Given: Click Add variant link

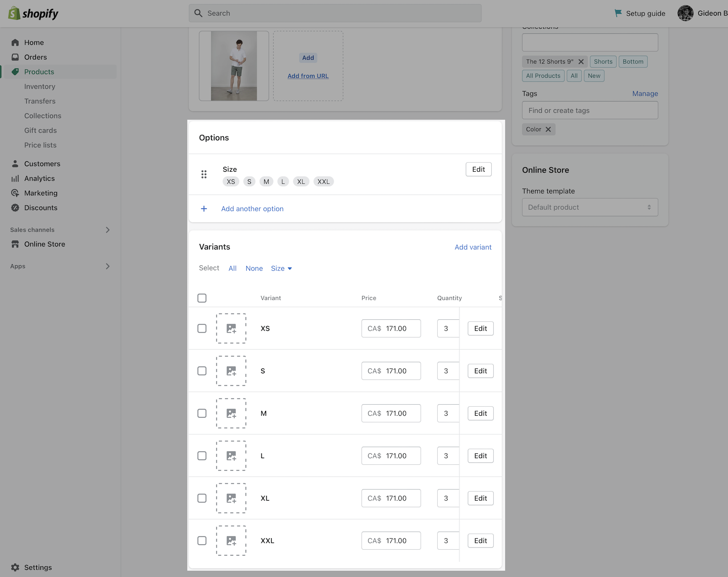Looking at the screenshot, I should (473, 247).
